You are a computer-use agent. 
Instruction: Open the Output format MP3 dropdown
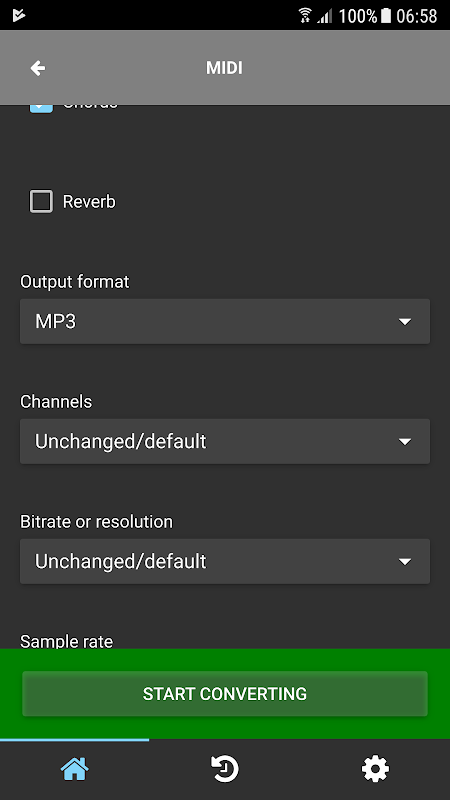[225, 321]
